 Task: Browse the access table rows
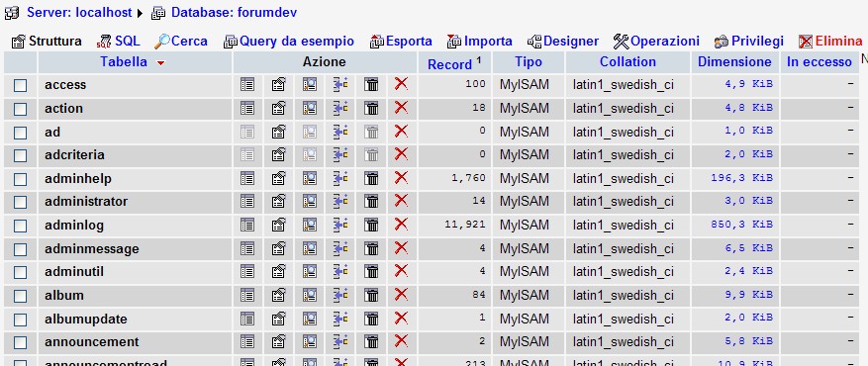coord(246,85)
